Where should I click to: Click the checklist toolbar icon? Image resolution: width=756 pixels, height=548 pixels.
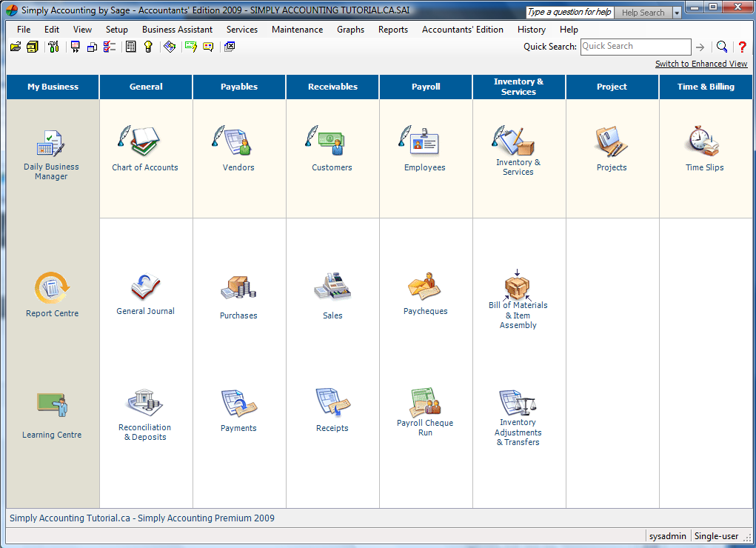pos(110,47)
